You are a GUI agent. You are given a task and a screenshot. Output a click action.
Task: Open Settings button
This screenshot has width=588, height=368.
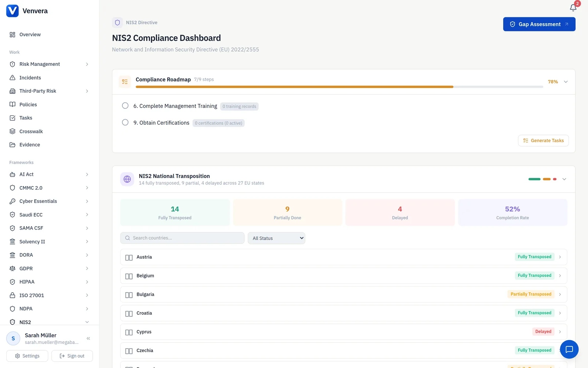pos(27,356)
